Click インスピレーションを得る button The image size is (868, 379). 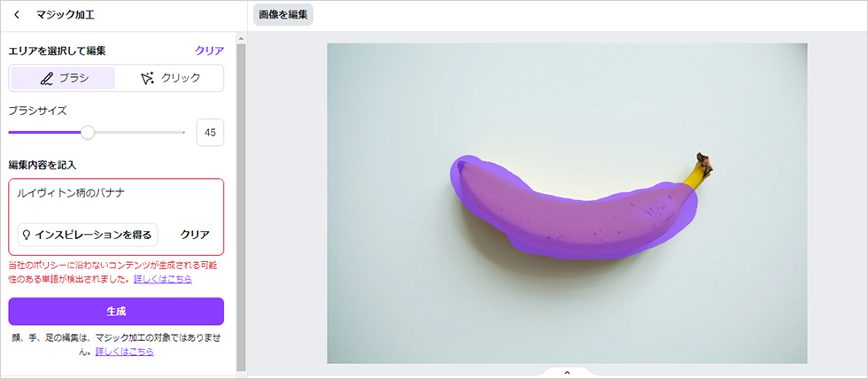(88, 235)
